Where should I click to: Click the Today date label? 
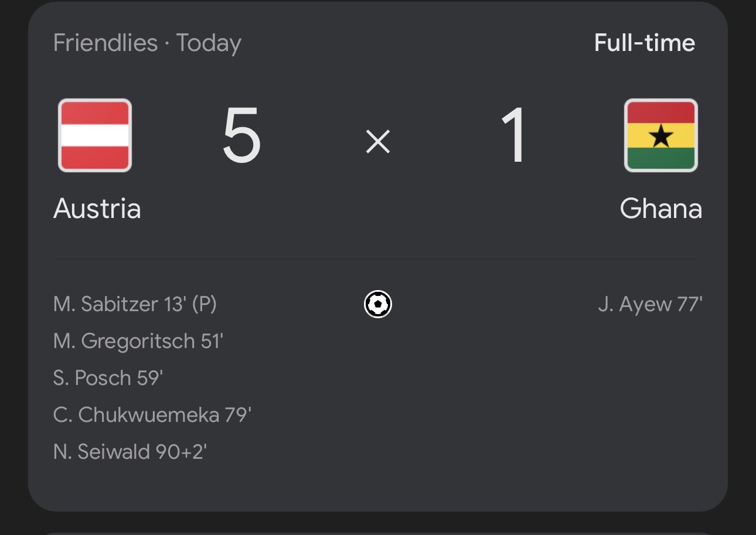pyautogui.click(x=209, y=43)
